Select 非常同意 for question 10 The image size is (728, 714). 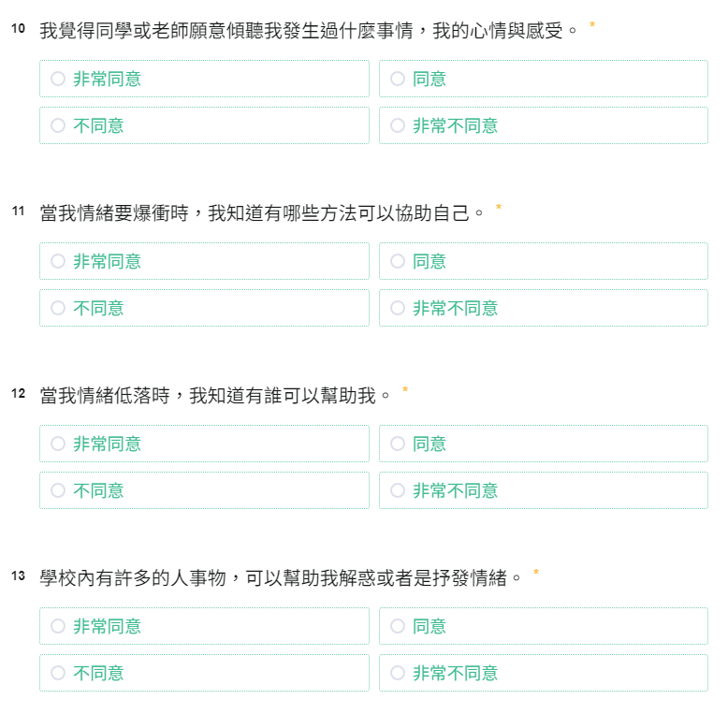pyautogui.click(x=204, y=79)
